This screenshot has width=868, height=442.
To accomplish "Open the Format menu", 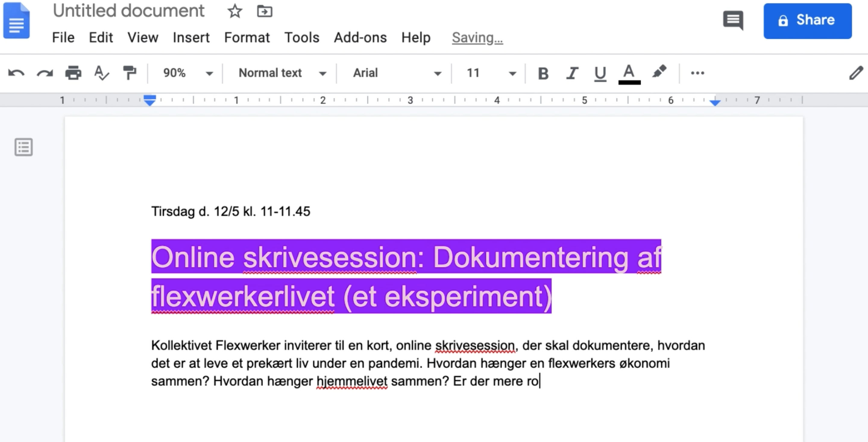I will point(247,37).
